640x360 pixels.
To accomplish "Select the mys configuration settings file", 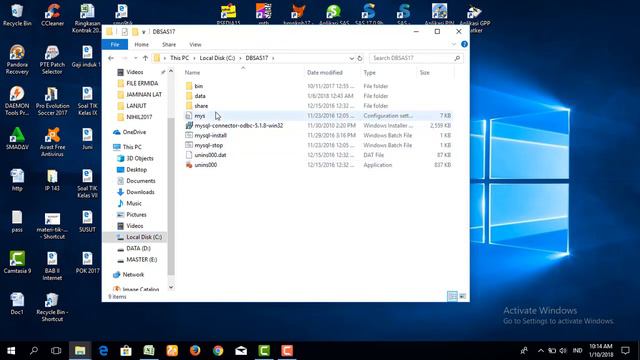I will 200,116.
